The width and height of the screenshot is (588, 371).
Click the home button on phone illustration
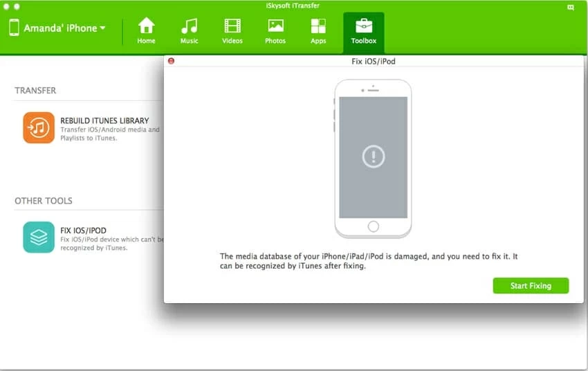pyautogui.click(x=373, y=226)
